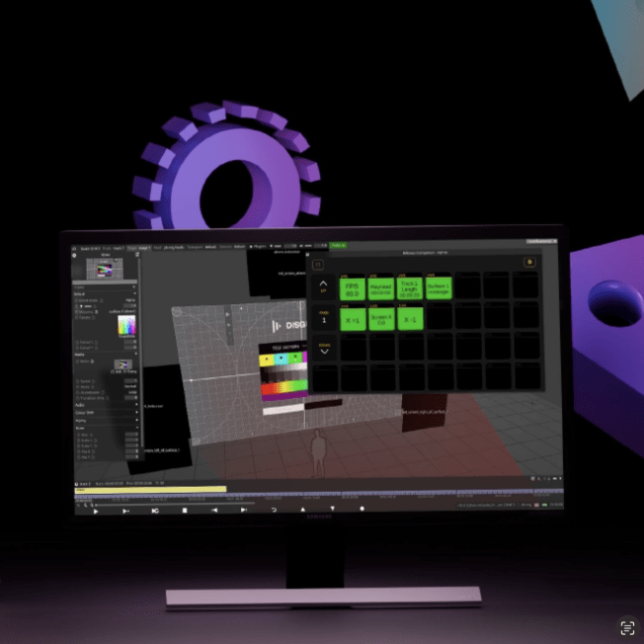Click the loop section icon in transport
Screen dimensions: 644x644
pos(156,511)
